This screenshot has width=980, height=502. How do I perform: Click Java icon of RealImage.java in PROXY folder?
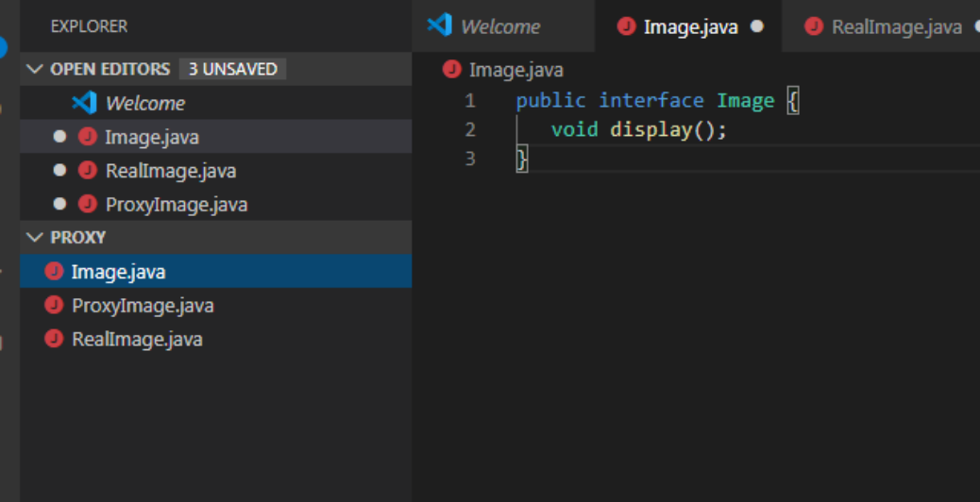pos(55,339)
